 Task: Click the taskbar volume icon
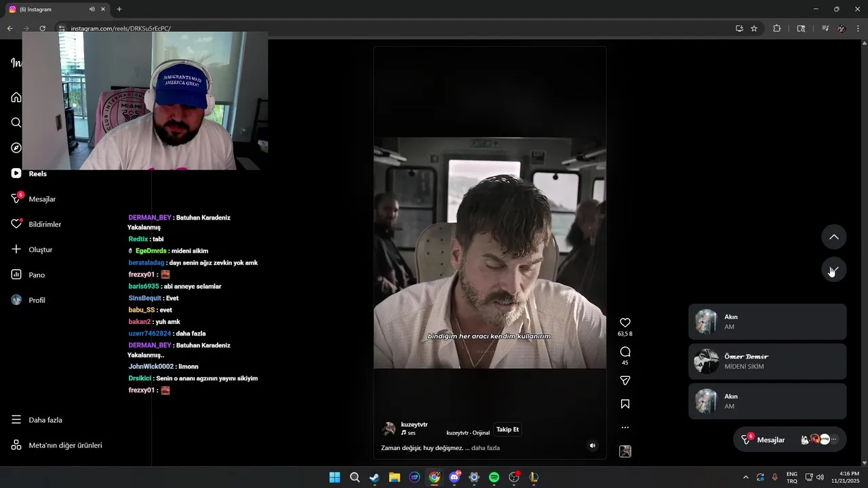pos(820,477)
